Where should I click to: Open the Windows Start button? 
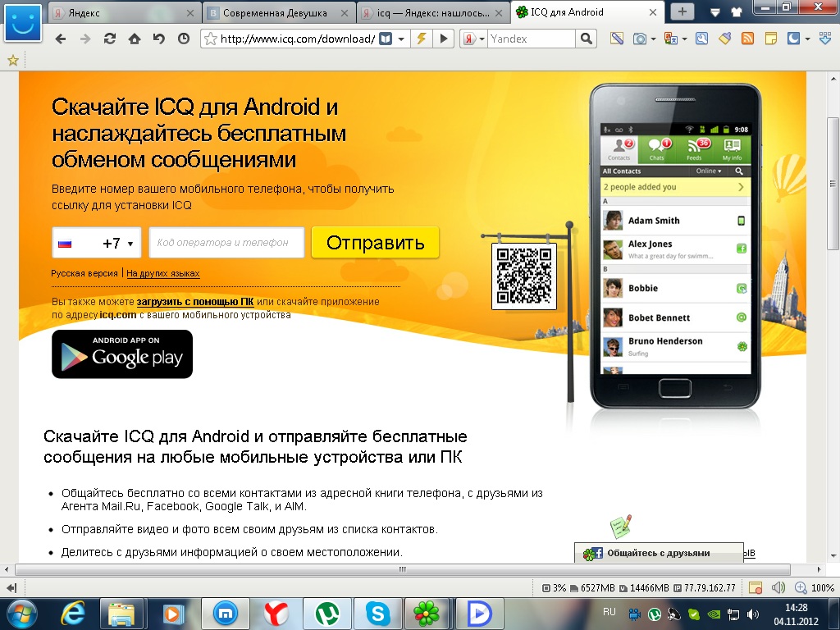(22, 614)
